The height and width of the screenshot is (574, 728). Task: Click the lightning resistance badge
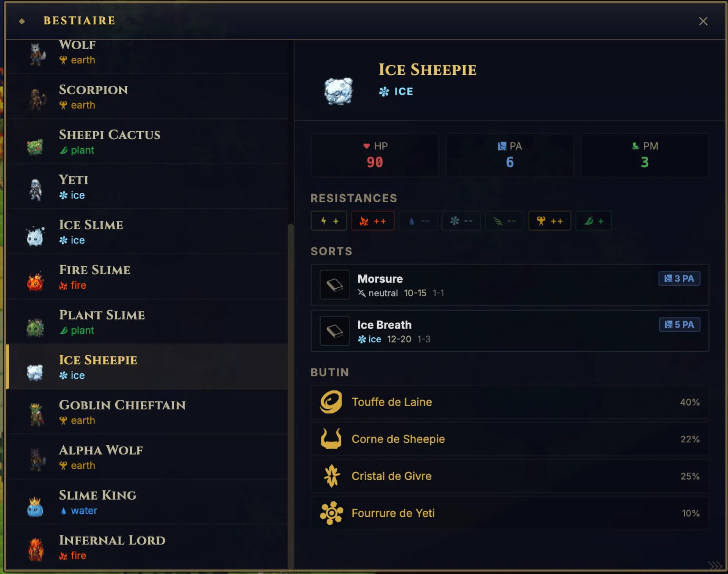point(329,221)
